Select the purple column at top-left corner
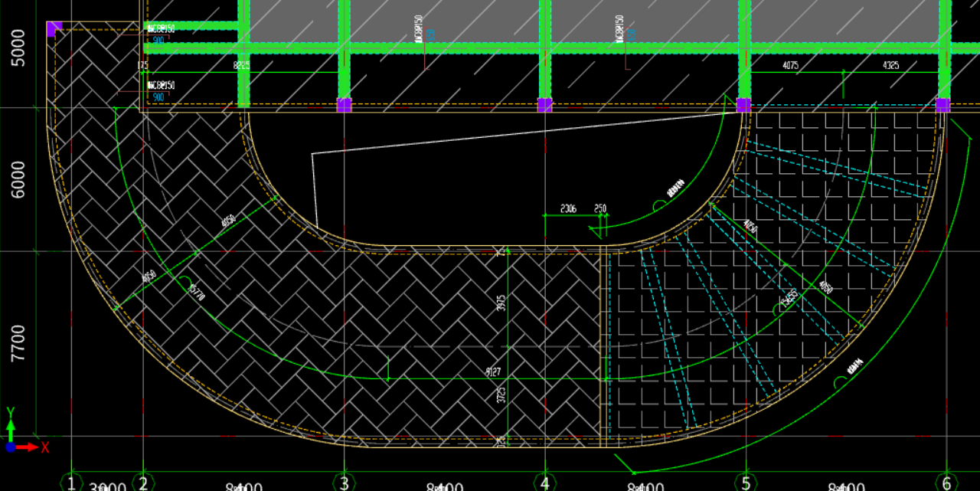 click(x=54, y=29)
